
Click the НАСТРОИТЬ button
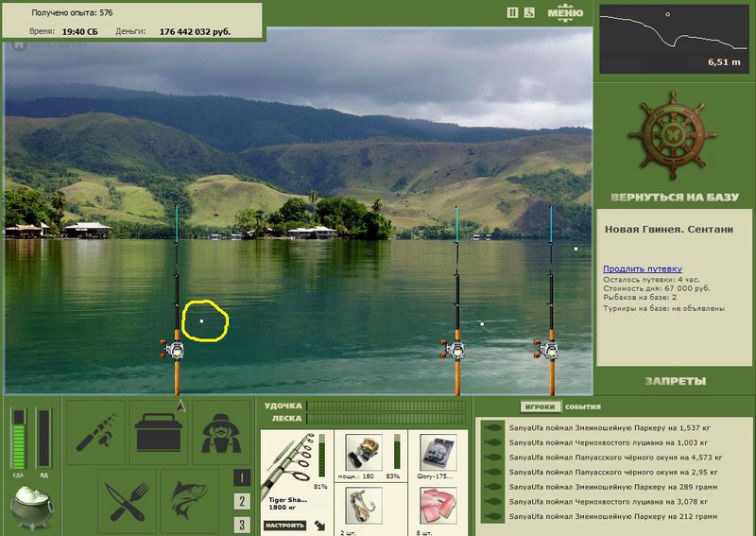tap(285, 526)
